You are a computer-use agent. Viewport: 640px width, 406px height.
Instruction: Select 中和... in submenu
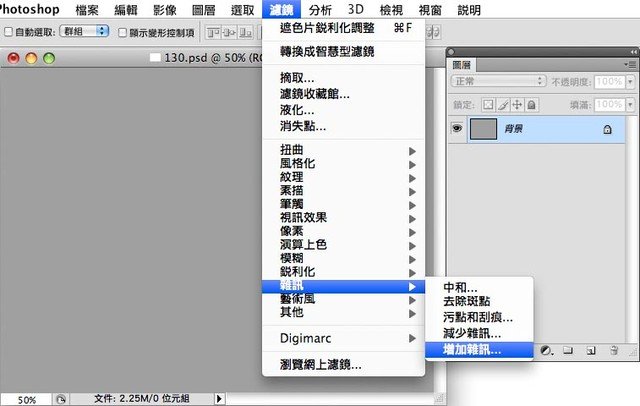pyautogui.click(x=479, y=287)
